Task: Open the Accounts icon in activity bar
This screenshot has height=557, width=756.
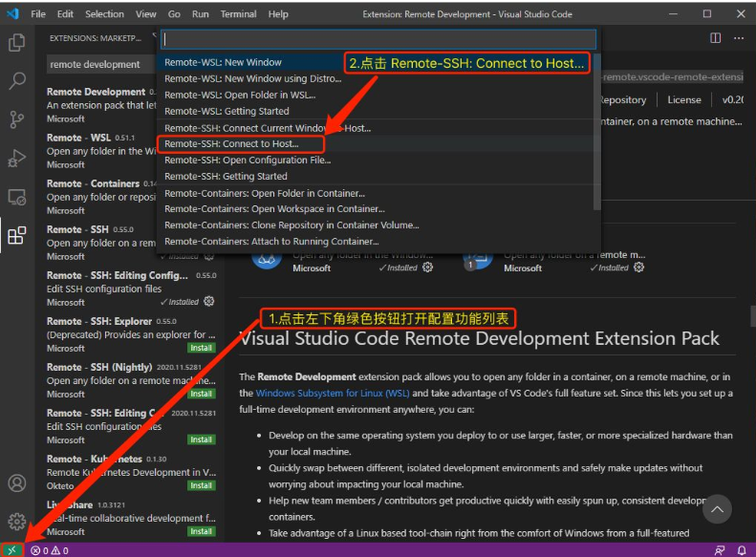Action: [x=17, y=482]
